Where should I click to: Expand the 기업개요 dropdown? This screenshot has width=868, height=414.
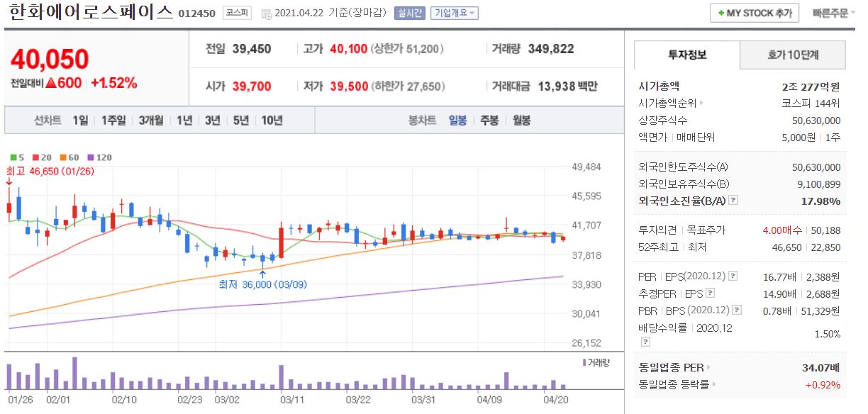click(455, 13)
